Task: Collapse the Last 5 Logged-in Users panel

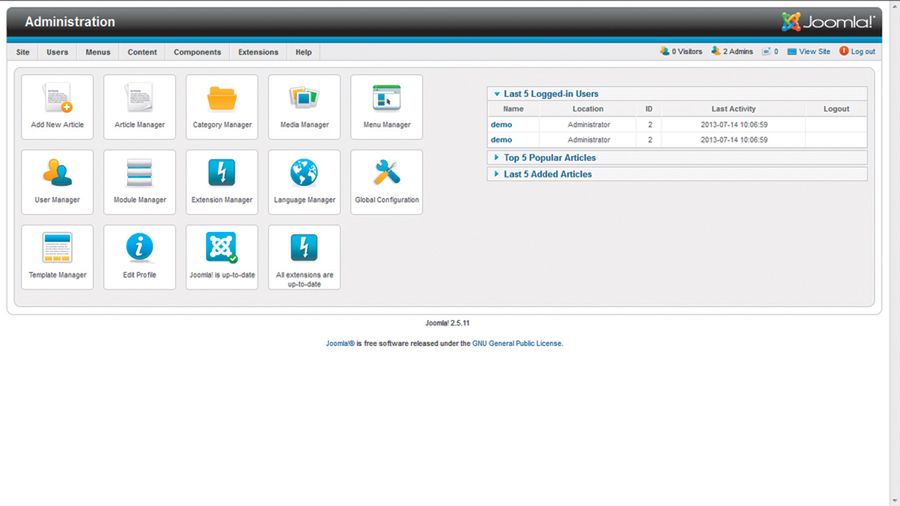Action: (x=677, y=94)
